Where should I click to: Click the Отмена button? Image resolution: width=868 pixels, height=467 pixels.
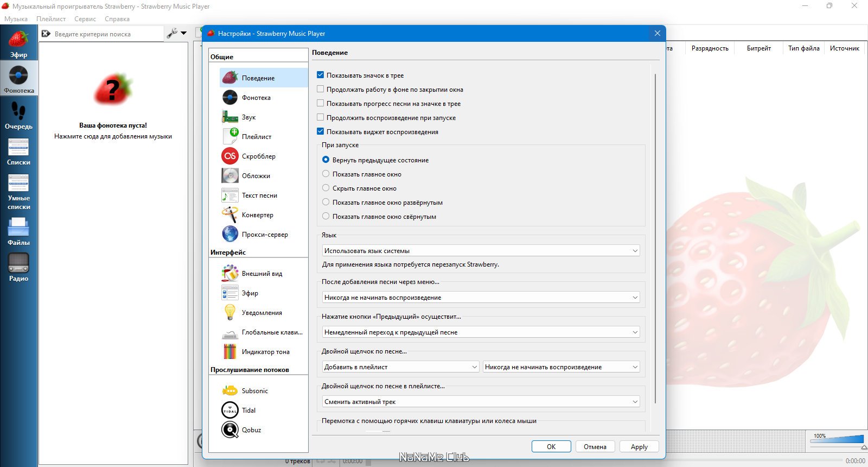(x=595, y=446)
